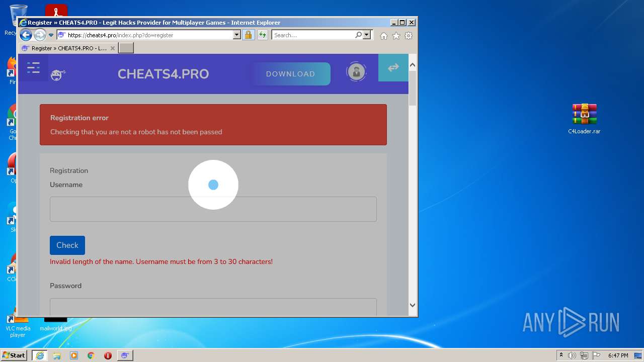Click the CHEATS4.PRO title link

163,74
